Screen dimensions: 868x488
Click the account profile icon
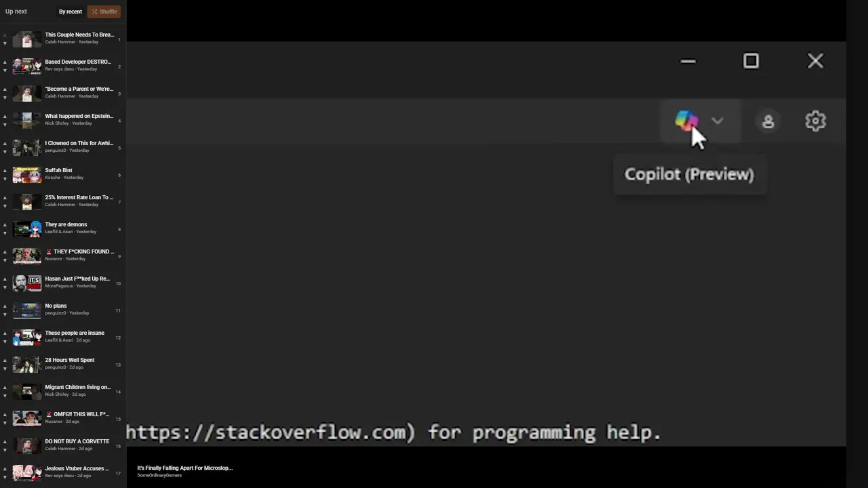tap(768, 121)
